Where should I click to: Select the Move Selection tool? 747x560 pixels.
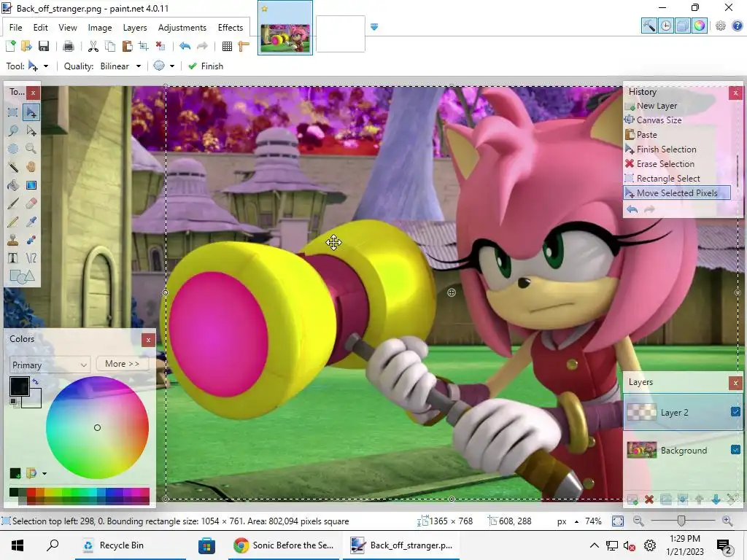click(31, 131)
